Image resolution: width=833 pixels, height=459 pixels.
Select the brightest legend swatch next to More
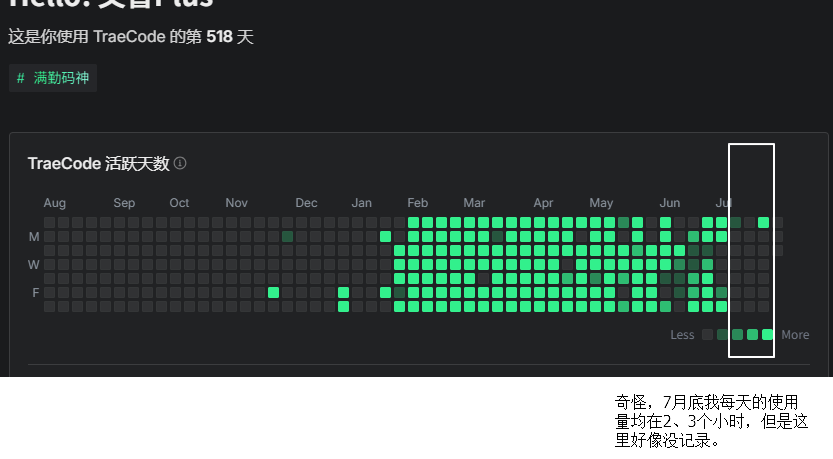(767, 334)
